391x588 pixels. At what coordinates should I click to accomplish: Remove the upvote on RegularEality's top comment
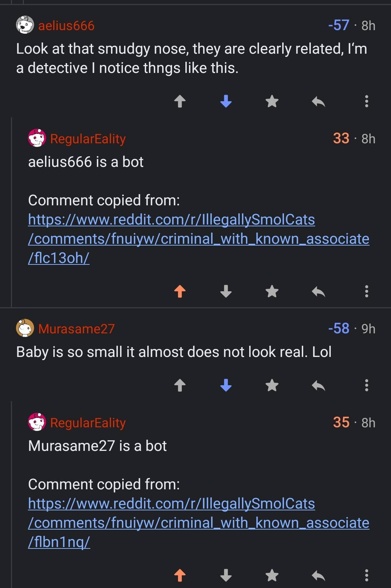[180, 291]
